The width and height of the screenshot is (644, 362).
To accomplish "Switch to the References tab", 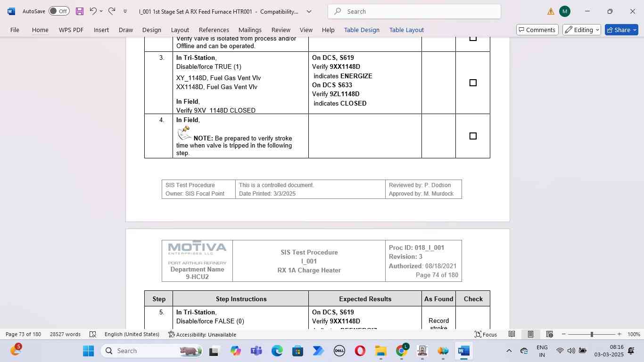I will [214, 30].
